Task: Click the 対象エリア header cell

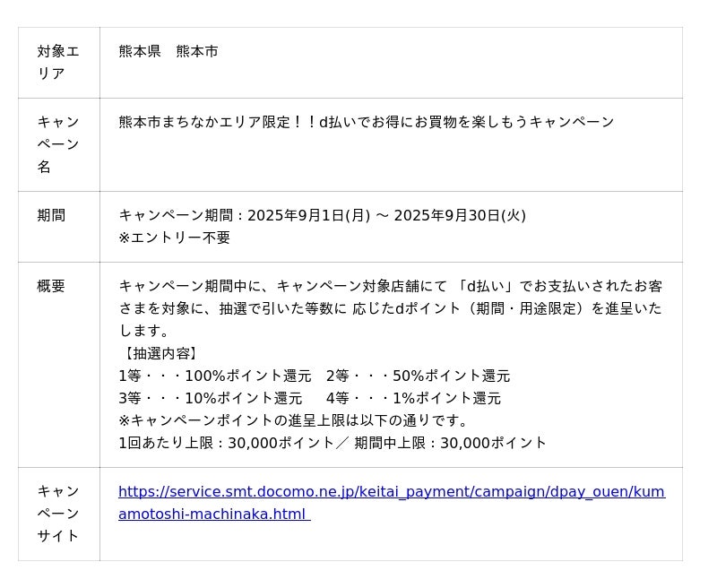Action: [58, 63]
